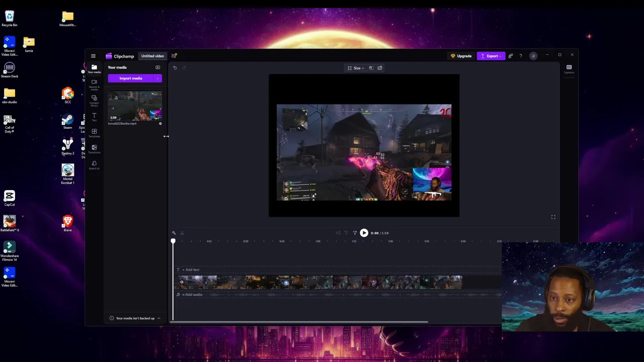Click the video preview canvas
Image resolution: width=644 pixels, height=362 pixels.
point(364,146)
